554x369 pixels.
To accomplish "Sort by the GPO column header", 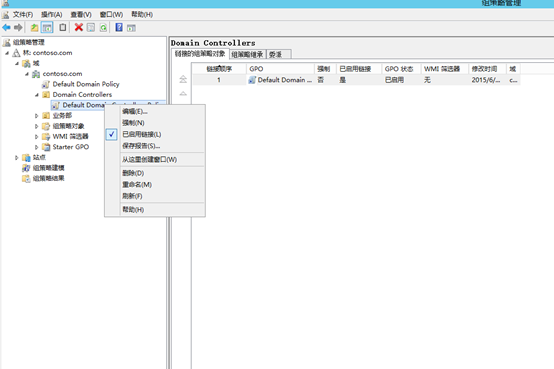I will (280, 69).
